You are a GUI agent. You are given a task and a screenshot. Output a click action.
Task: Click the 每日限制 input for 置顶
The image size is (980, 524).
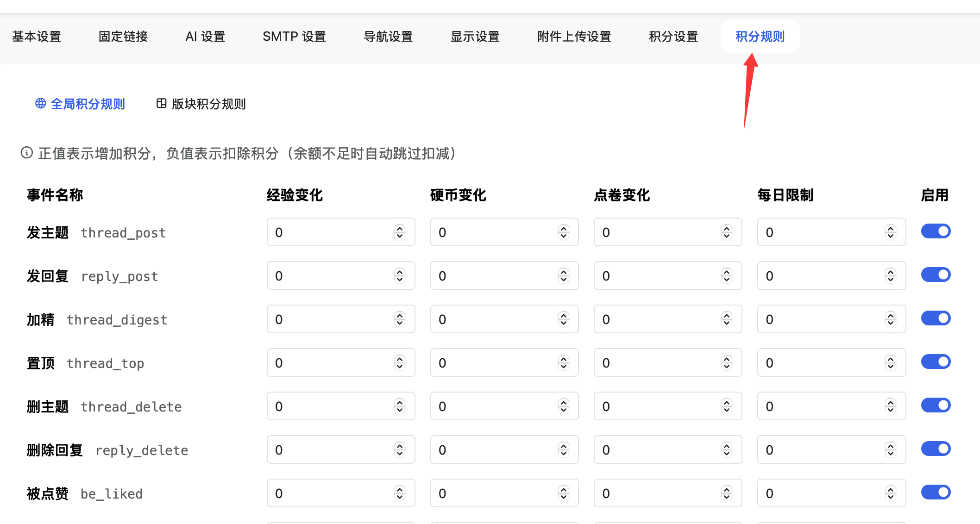pos(831,362)
